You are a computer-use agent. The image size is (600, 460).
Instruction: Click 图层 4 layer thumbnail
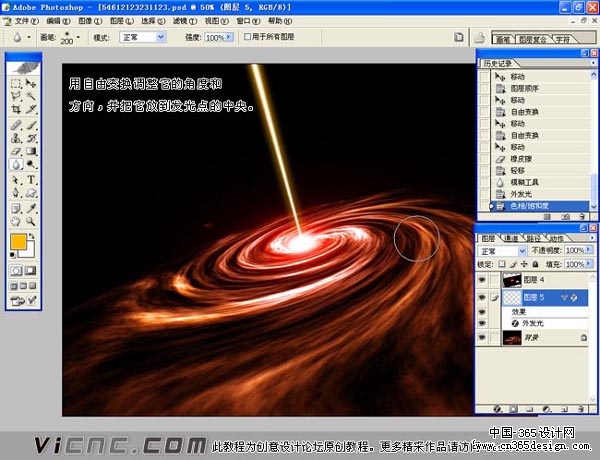coord(512,280)
